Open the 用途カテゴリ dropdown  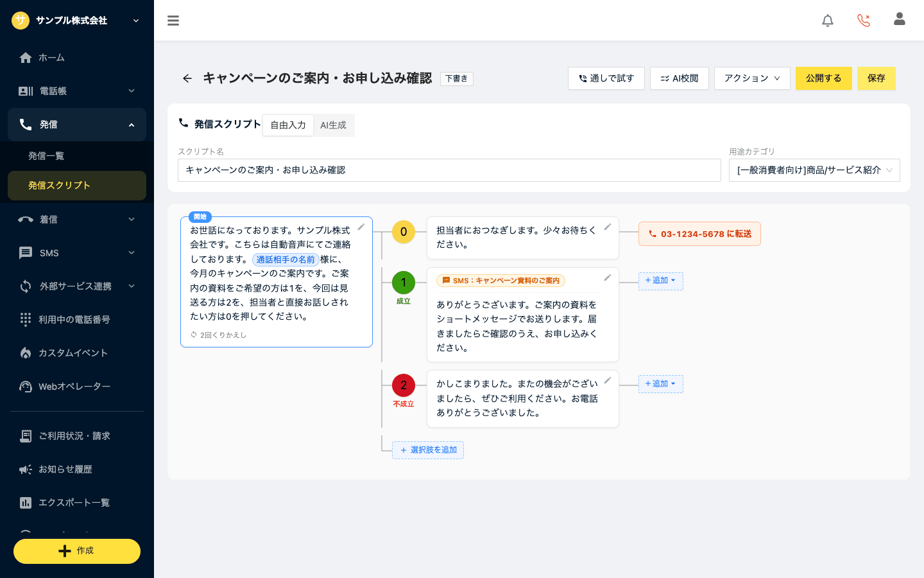(x=814, y=170)
